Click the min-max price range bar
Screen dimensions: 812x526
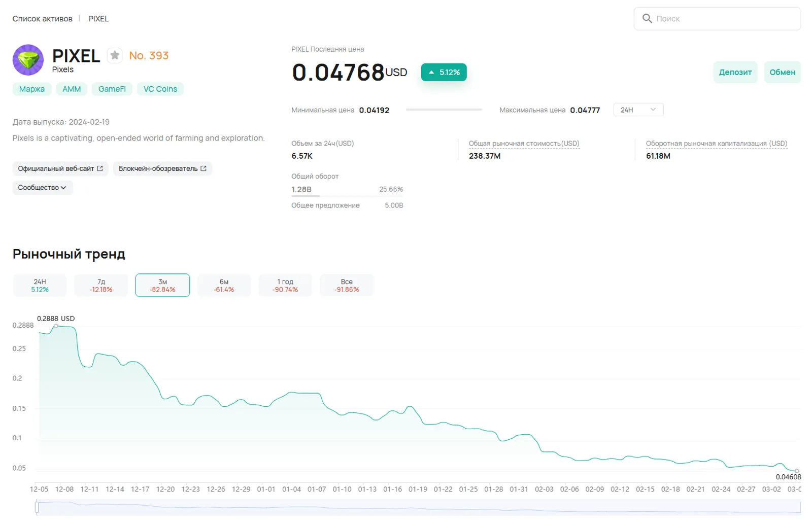444,110
